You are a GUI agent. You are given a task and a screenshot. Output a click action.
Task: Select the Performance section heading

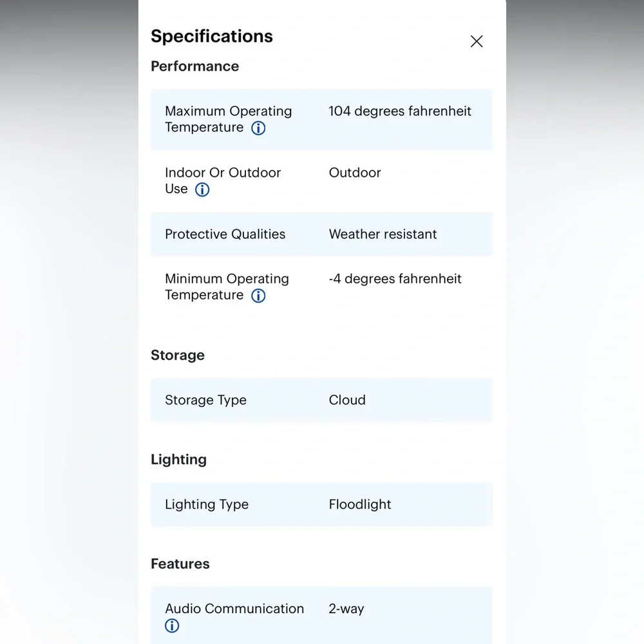coord(194,66)
